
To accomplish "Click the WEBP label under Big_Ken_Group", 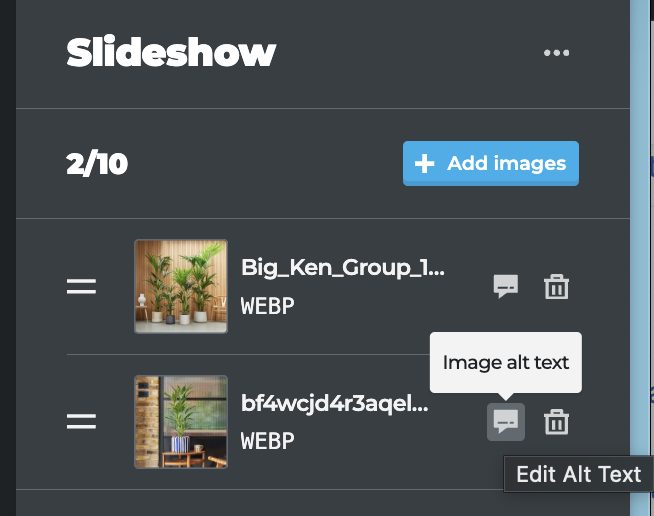I will pyautogui.click(x=267, y=306).
